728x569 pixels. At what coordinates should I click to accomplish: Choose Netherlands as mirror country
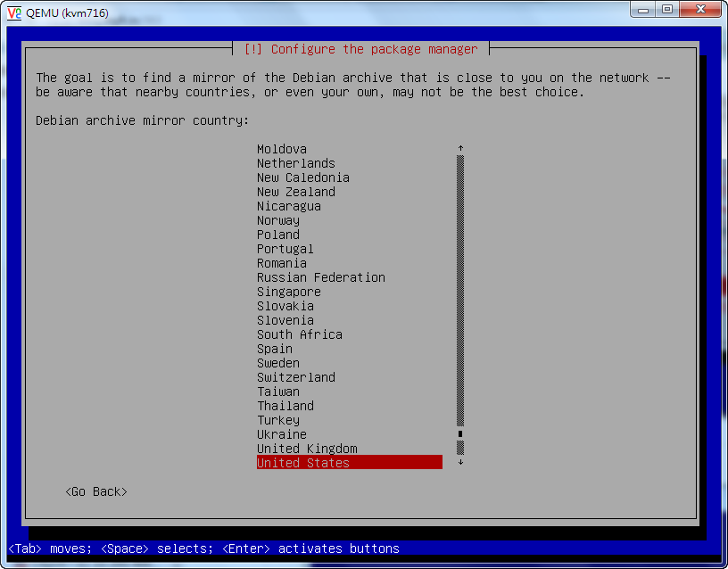pos(296,163)
